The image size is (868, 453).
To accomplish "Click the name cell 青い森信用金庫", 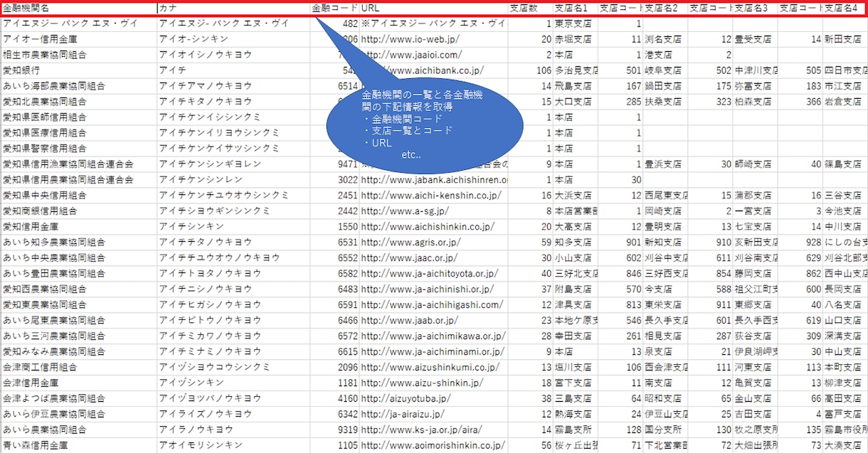I will (78, 446).
